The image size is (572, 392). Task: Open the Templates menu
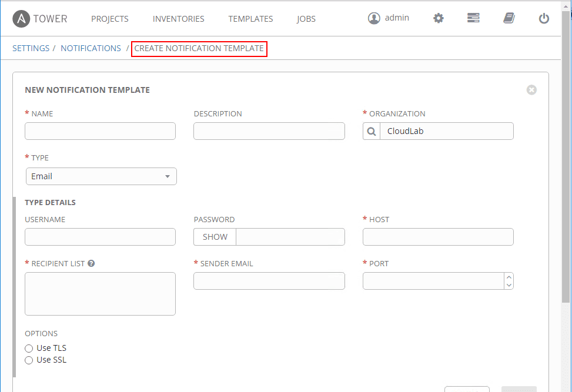click(250, 19)
